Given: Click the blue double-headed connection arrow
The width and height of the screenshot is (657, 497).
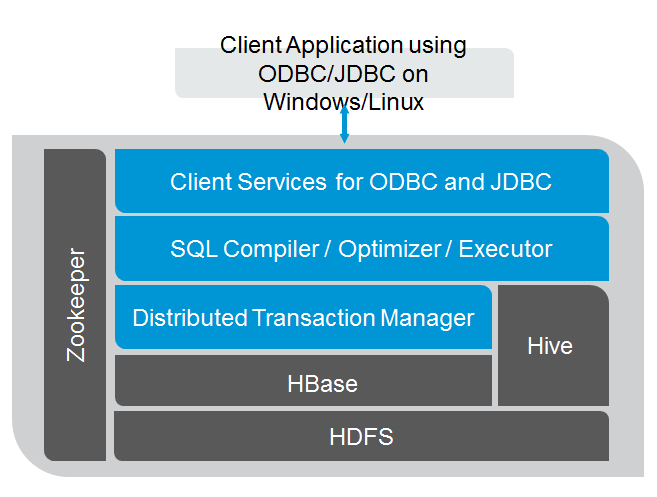Looking at the screenshot, I should 344,123.
